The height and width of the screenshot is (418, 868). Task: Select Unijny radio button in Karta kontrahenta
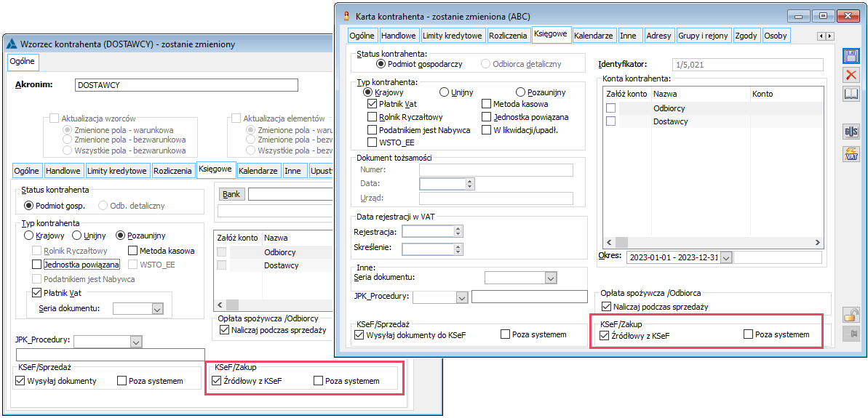(444, 92)
